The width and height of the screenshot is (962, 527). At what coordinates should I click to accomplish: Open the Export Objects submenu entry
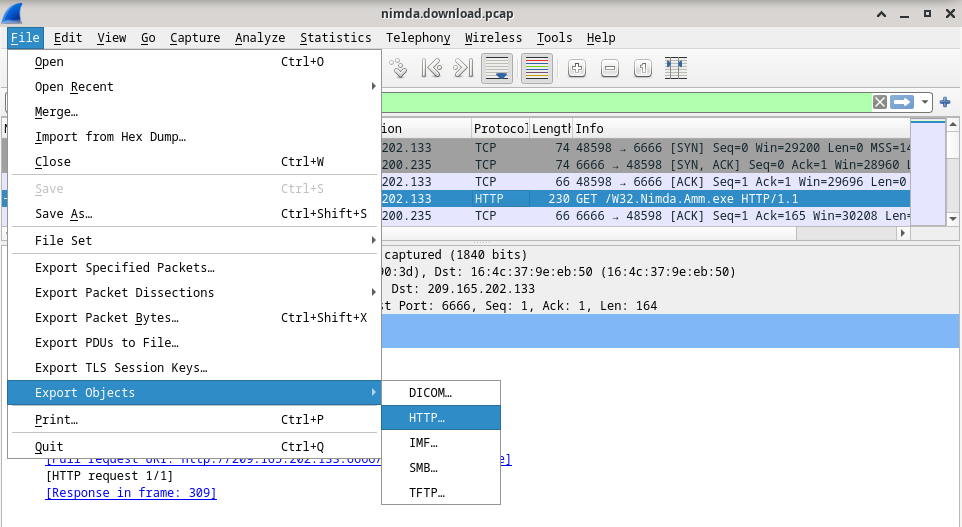194,393
